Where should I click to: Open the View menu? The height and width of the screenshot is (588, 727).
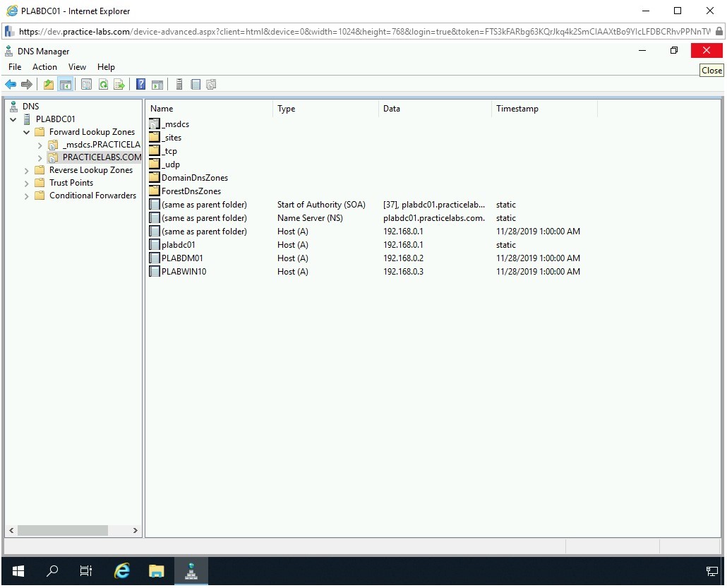(77, 67)
